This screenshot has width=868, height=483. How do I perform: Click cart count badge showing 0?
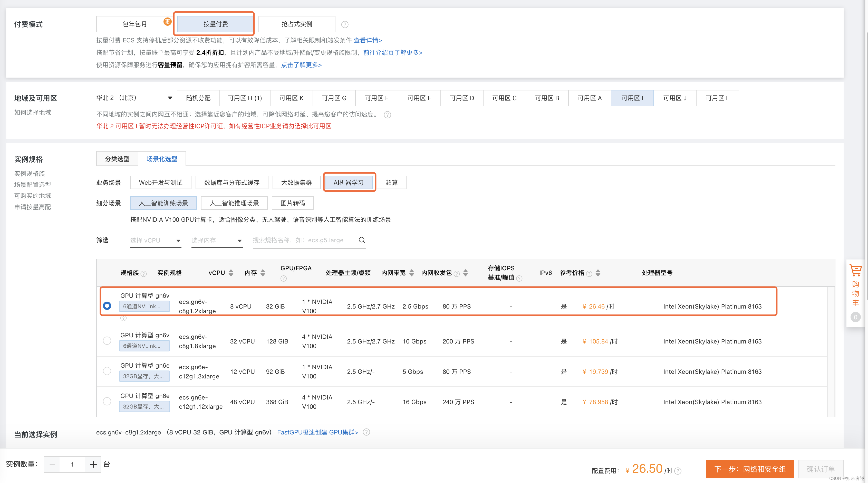[855, 317]
